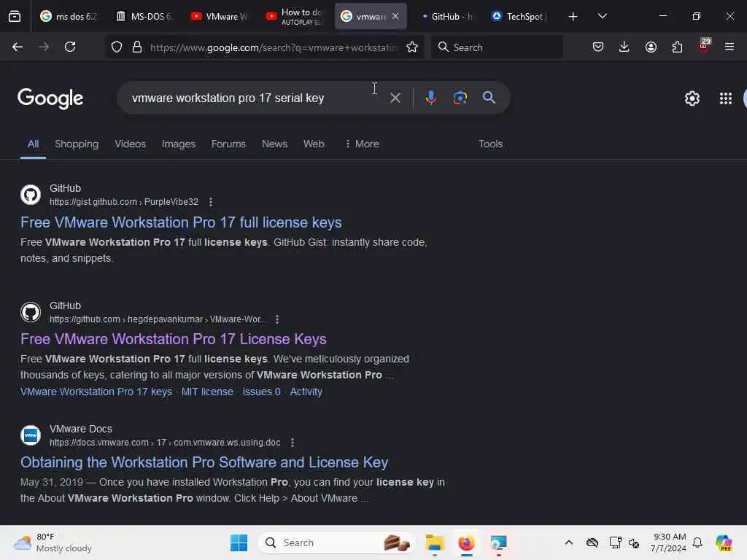Select the All results filter
The image size is (747, 560).
pos(33,144)
